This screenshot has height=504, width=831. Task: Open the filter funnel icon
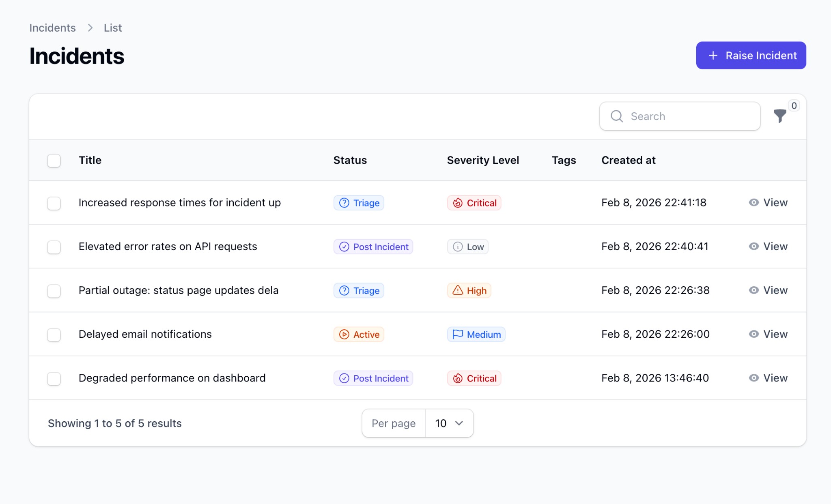click(x=780, y=116)
